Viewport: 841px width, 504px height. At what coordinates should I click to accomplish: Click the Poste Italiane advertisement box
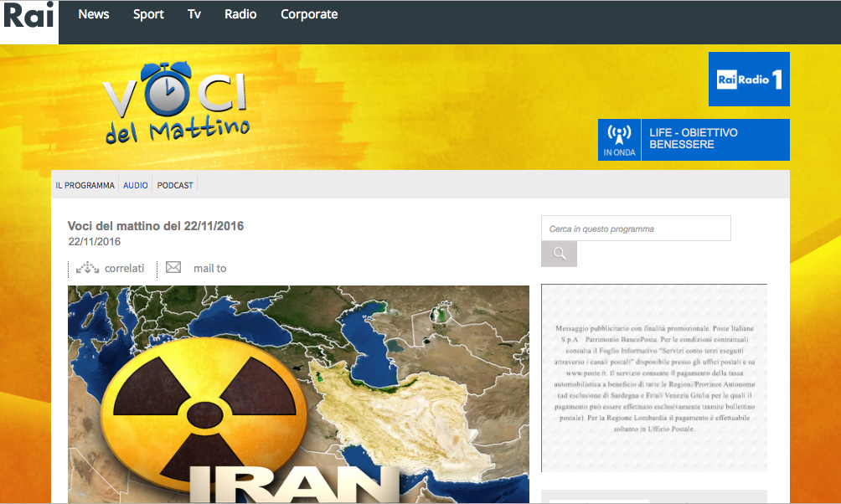coord(653,378)
